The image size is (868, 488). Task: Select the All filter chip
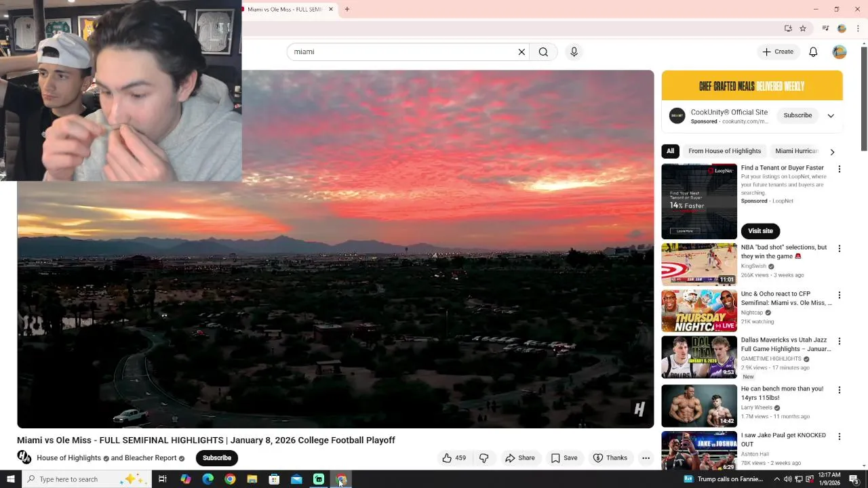[x=670, y=151]
